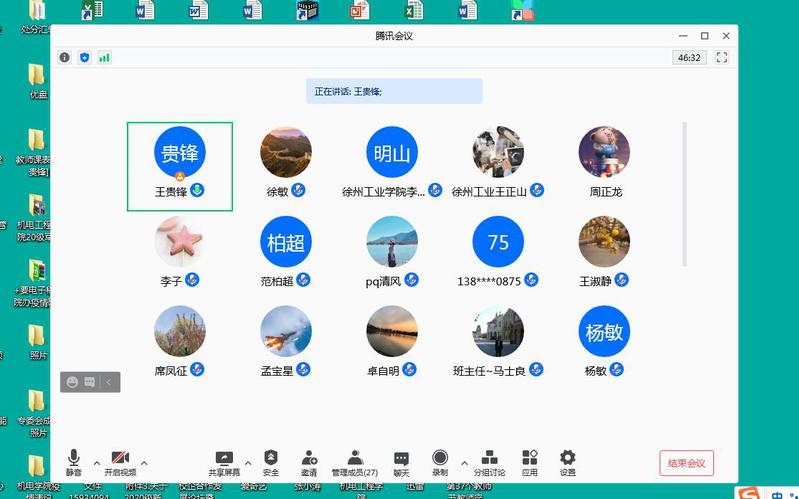This screenshot has height=499, width=799.
Task: Turn on the camera (开启视频)
Action: [x=119, y=462]
